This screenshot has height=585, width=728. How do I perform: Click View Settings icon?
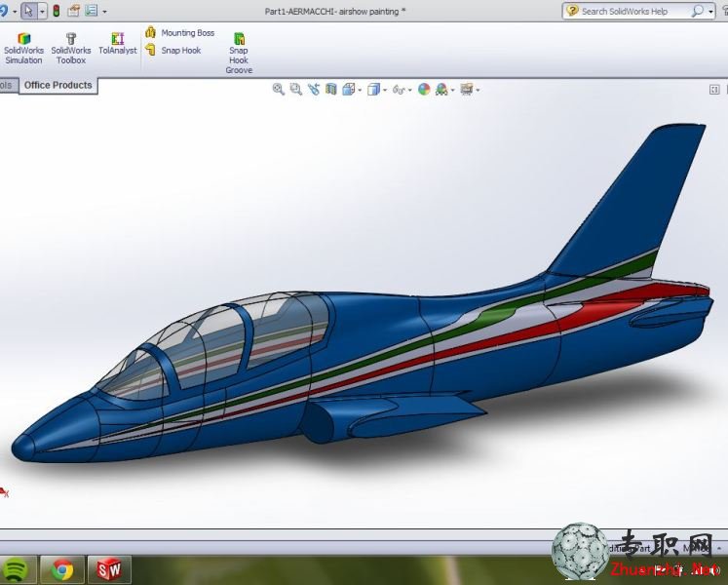click(x=467, y=90)
